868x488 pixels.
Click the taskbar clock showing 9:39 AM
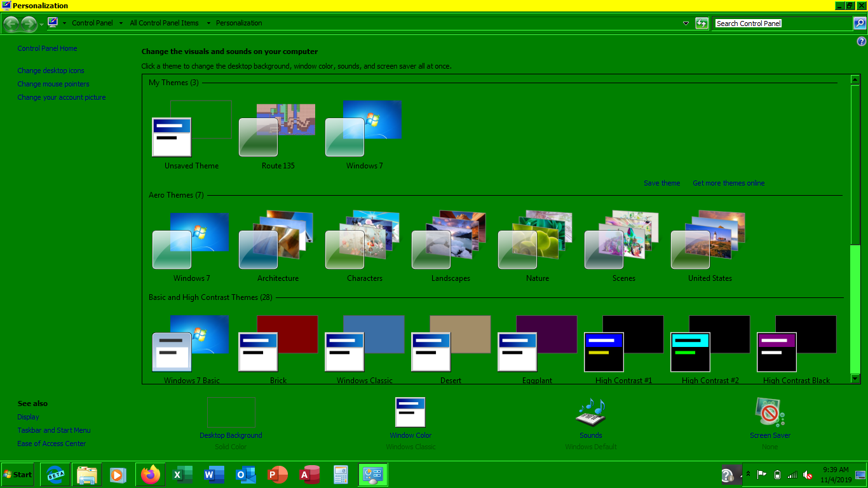835,475
